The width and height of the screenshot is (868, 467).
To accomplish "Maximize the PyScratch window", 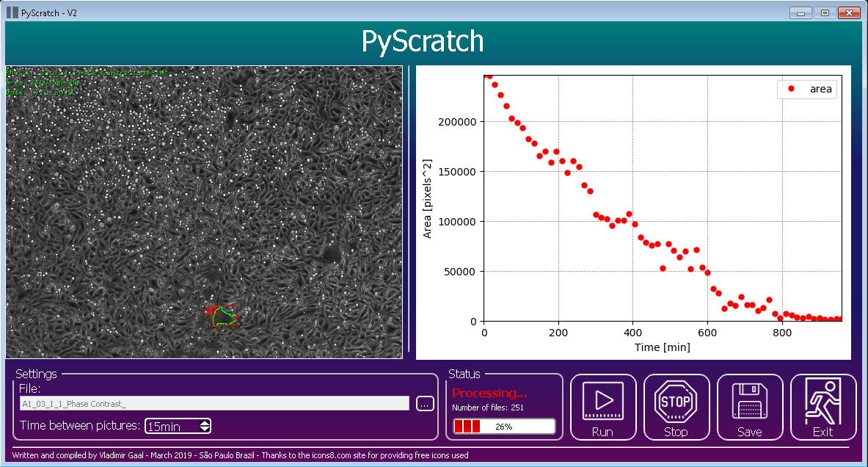I will (x=825, y=12).
